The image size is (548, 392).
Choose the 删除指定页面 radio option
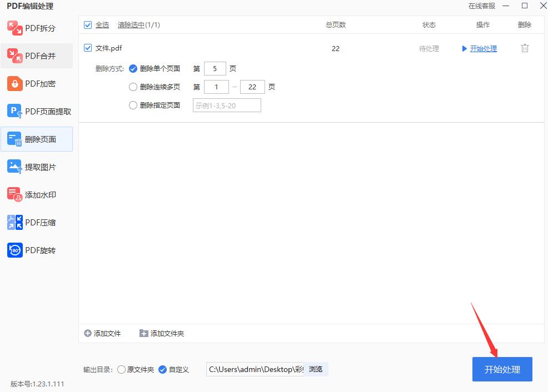[133, 105]
